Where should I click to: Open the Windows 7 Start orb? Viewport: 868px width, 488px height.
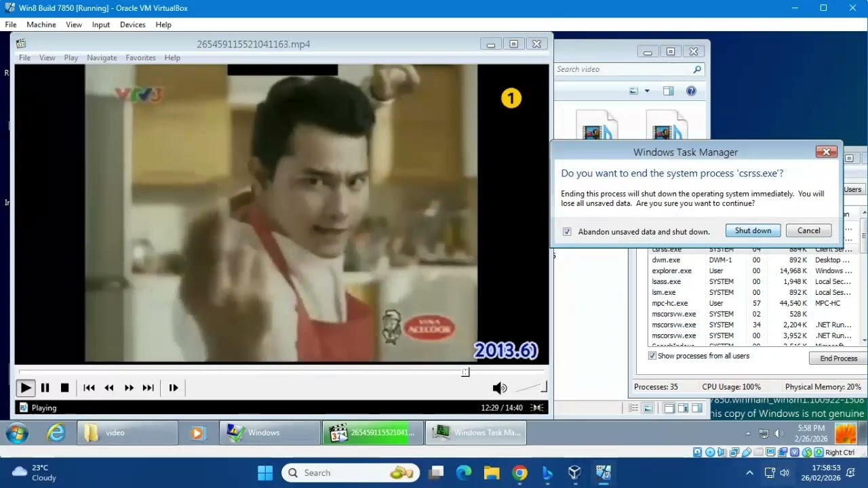point(18,432)
